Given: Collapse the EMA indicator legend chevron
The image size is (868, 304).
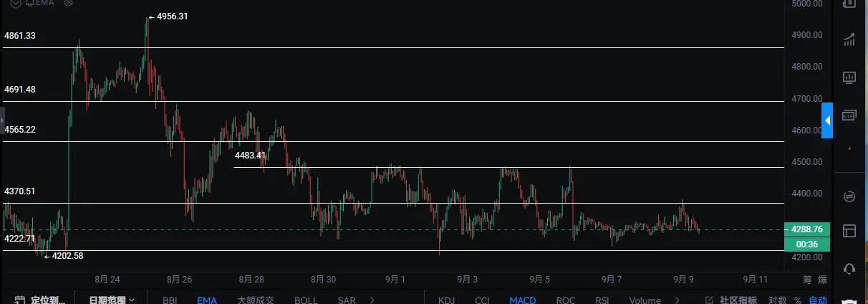Looking at the screenshot, I should click(15, 3).
